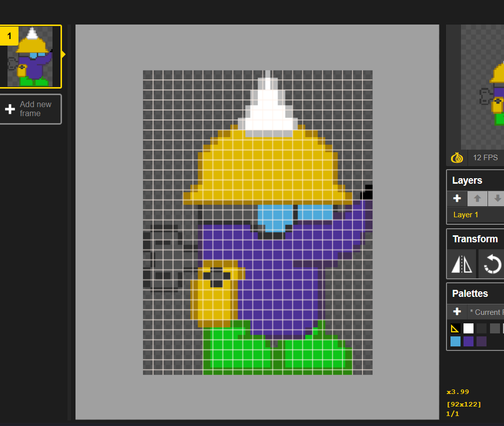Click the 1/1 frame counter text
The width and height of the screenshot is (504, 426).
452,414
